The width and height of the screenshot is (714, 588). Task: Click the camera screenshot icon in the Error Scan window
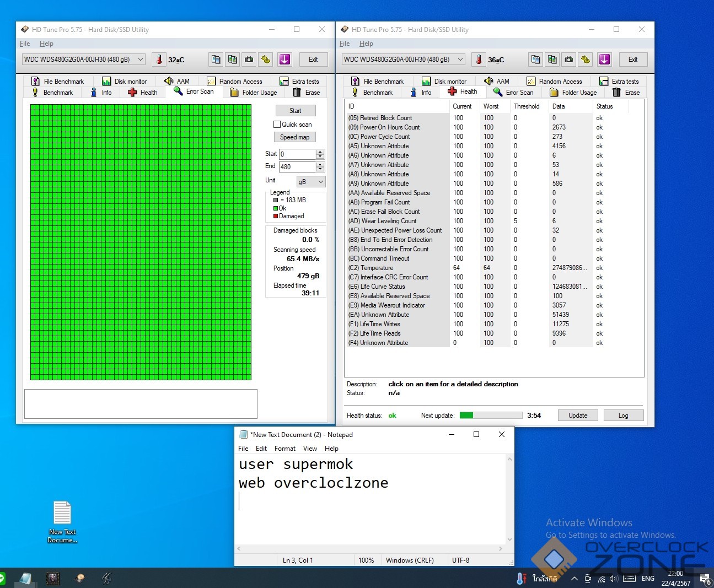coord(249,60)
